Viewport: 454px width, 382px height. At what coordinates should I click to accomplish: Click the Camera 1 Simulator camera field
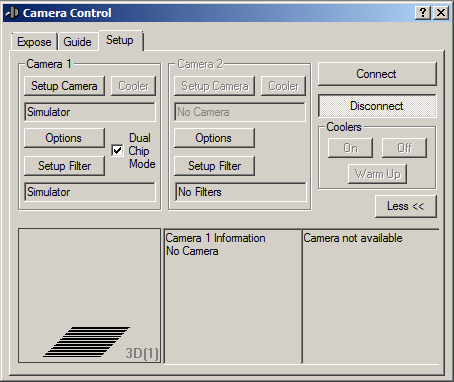[90, 112]
